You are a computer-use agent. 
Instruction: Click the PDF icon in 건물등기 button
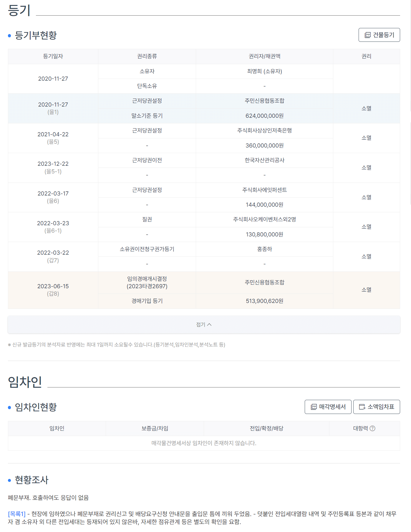(368, 35)
